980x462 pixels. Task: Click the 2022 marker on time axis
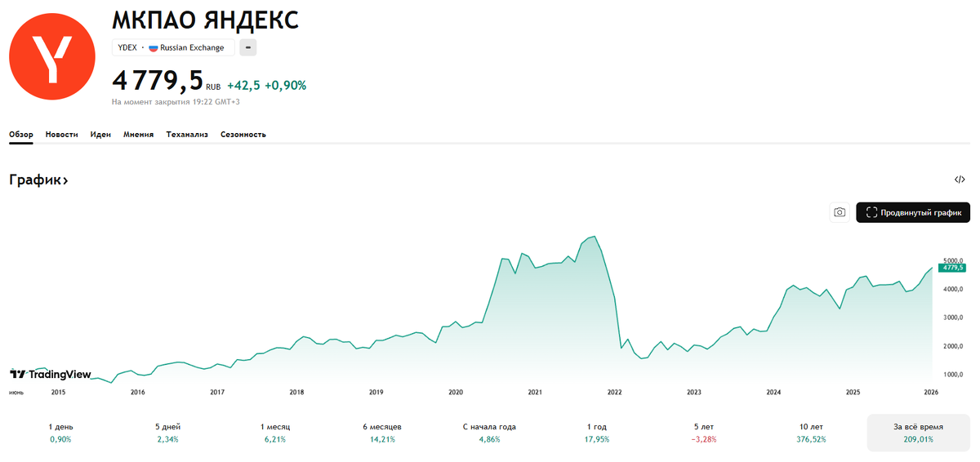(x=614, y=393)
